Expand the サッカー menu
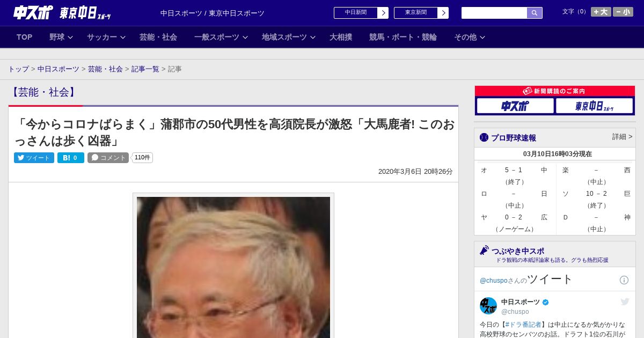The width and height of the screenshot is (644, 338). pyautogui.click(x=106, y=37)
